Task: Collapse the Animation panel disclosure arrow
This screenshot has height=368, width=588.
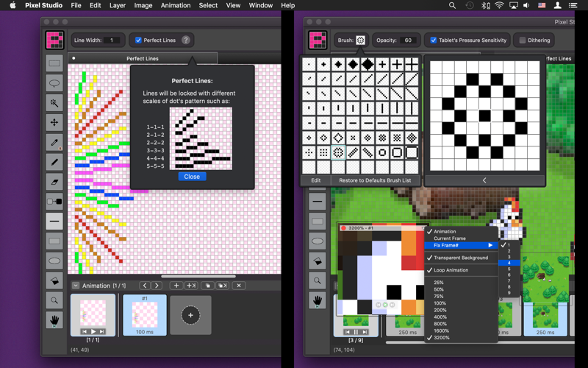Action: pos(76,286)
